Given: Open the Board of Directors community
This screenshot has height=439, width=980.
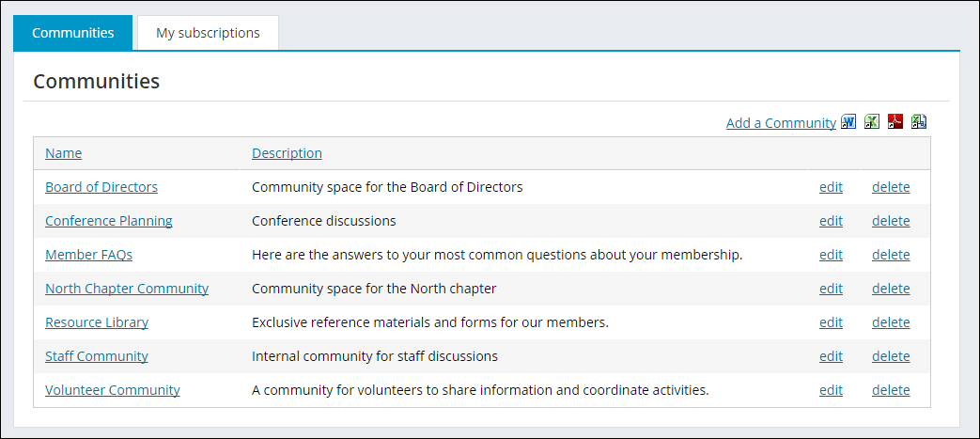Looking at the screenshot, I should pos(101,187).
